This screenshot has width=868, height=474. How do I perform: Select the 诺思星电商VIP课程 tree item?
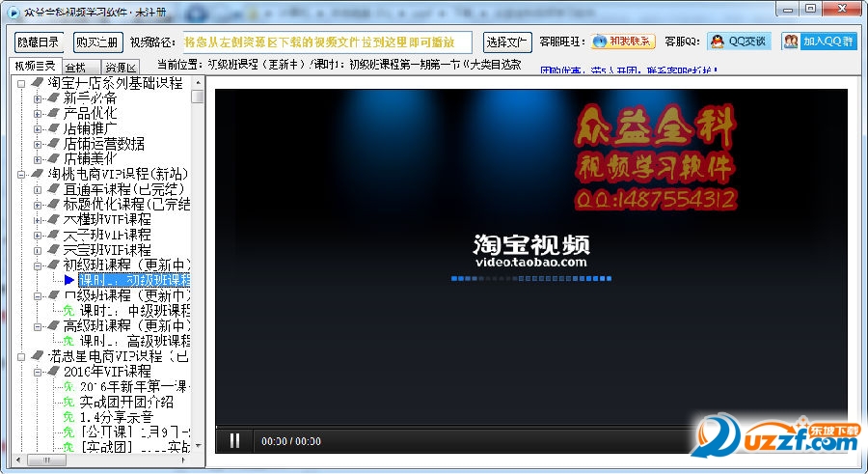[119, 356]
